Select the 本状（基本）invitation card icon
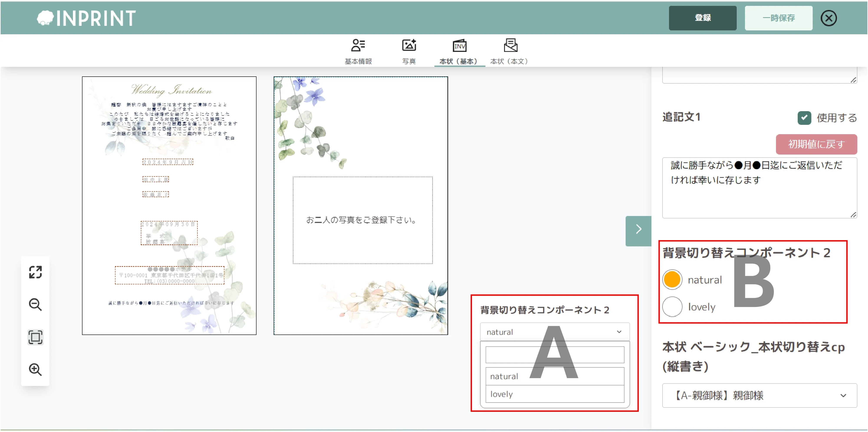The height and width of the screenshot is (432, 868). coord(459,46)
